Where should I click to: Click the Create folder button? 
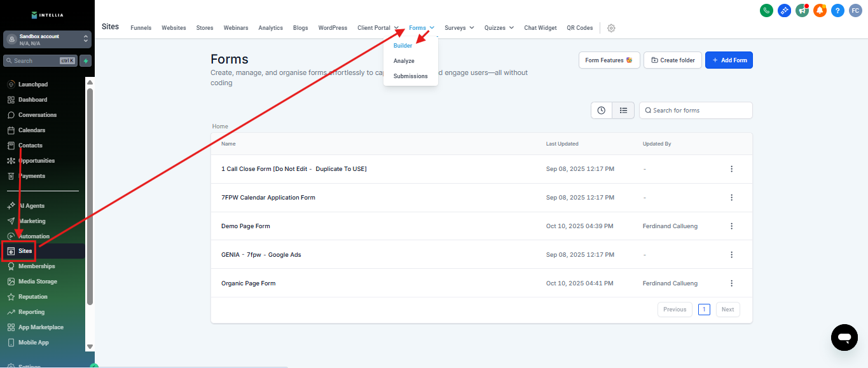click(x=673, y=60)
